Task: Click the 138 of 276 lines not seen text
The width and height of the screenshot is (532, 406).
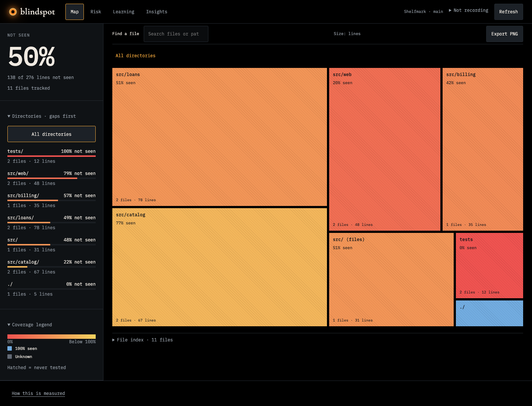Action: pyautogui.click(x=41, y=78)
